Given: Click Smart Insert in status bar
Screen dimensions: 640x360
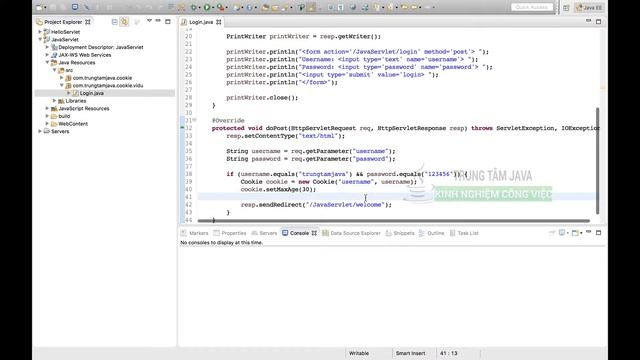Looking at the screenshot, I should [x=410, y=353].
